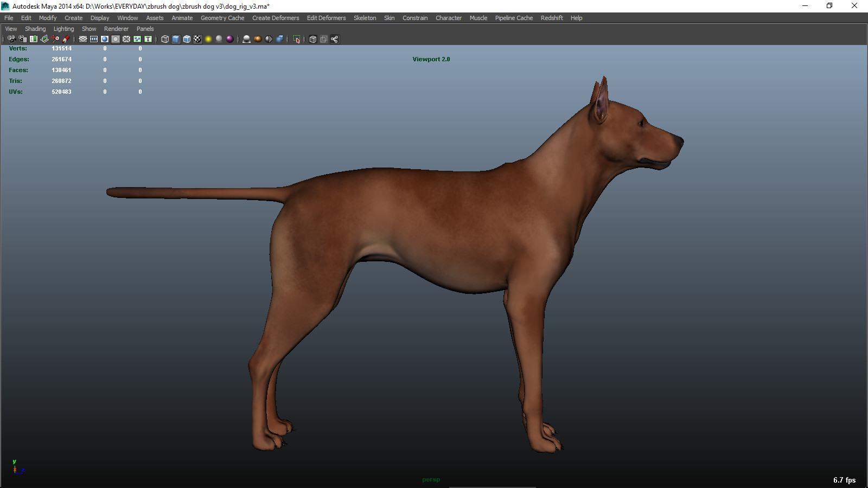The height and width of the screenshot is (488, 868).
Task: Switch to smooth shaded display icon
Action: point(175,38)
